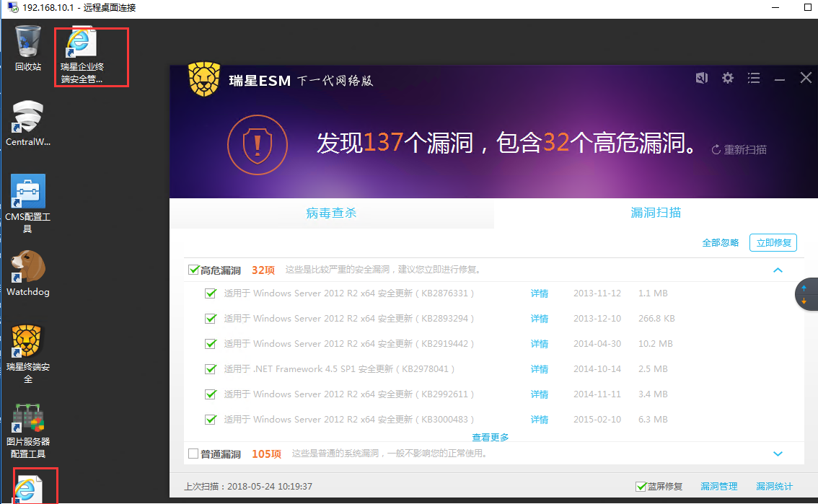The image size is (818, 504).
Task: Open the 图片服务器配置工具 desktop icon
Action: (x=27, y=432)
